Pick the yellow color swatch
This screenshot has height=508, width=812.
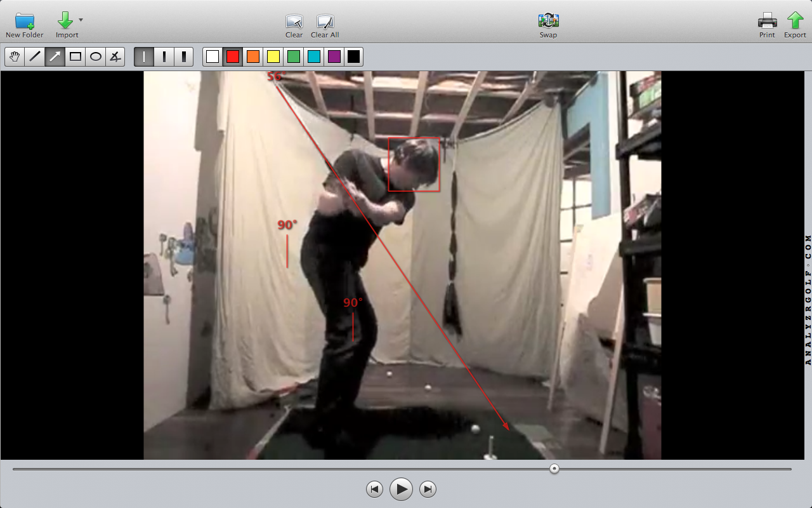pyautogui.click(x=273, y=57)
